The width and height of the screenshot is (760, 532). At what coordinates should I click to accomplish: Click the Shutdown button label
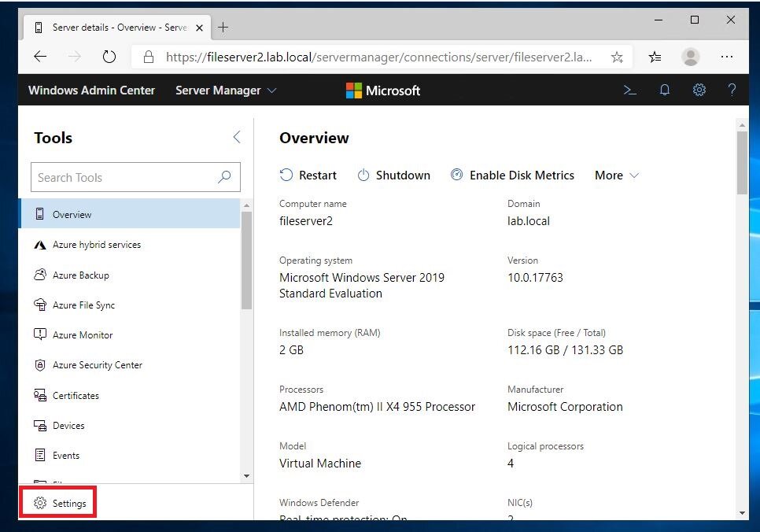coord(403,175)
